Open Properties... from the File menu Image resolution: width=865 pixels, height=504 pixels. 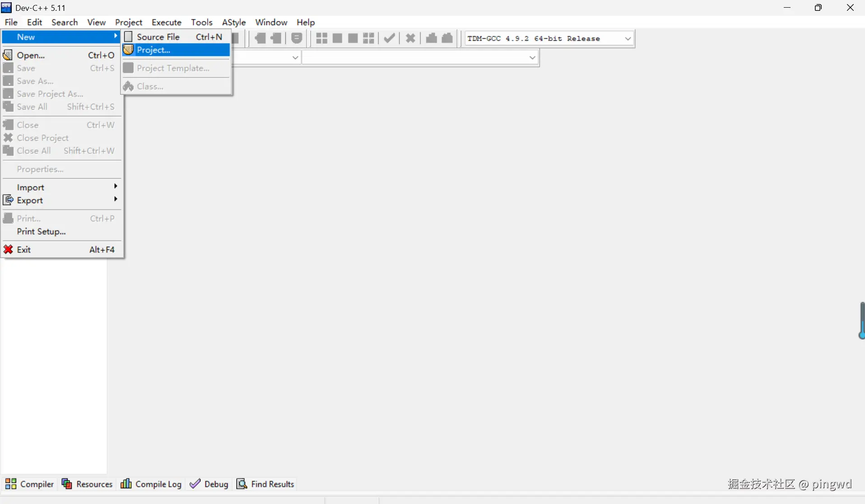coord(62,169)
